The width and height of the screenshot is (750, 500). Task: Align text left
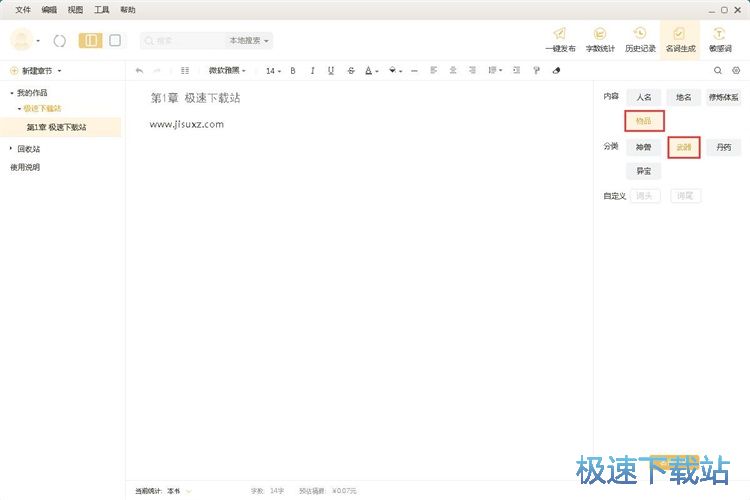coord(433,70)
